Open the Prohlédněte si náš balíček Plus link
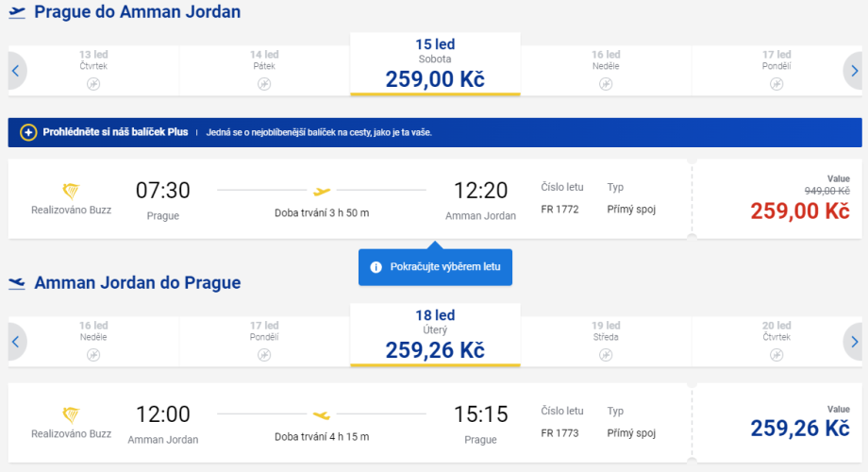 pyautogui.click(x=115, y=132)
